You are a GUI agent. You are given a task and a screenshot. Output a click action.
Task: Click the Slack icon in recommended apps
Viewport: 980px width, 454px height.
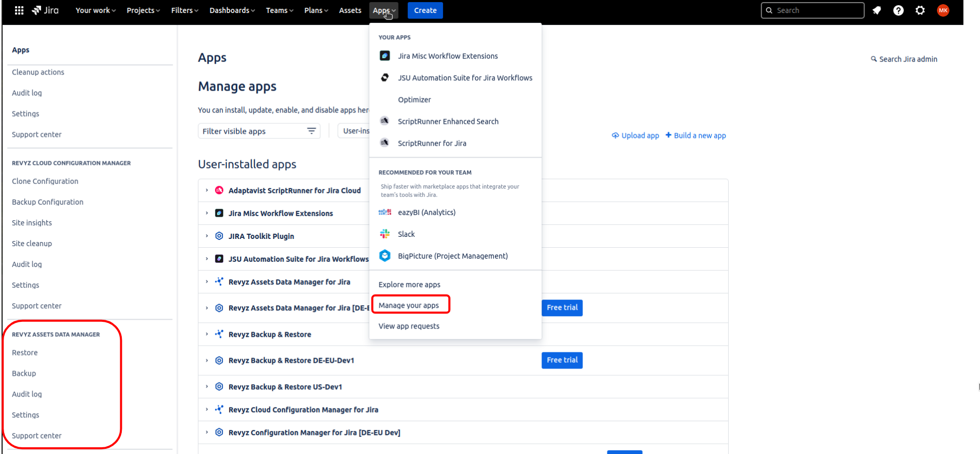tap(385, 234)
